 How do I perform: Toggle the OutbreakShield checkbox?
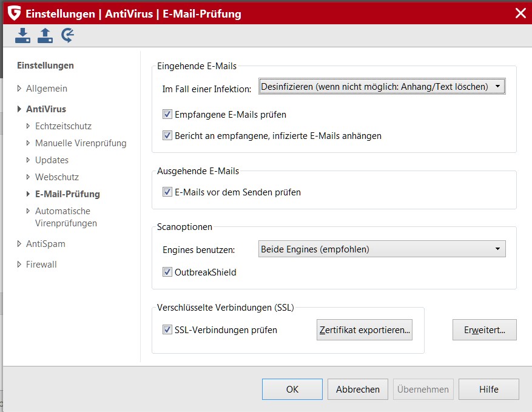pos(168,272)
